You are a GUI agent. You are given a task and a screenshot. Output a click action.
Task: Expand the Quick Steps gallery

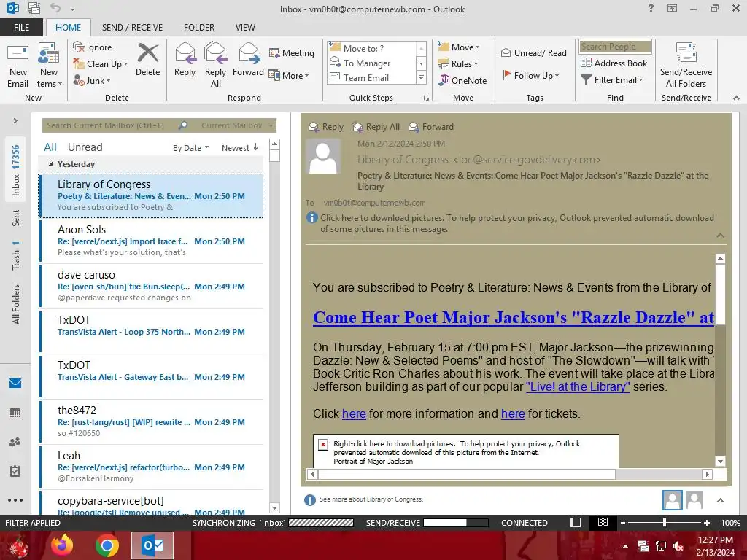click(x=421, y=77)
